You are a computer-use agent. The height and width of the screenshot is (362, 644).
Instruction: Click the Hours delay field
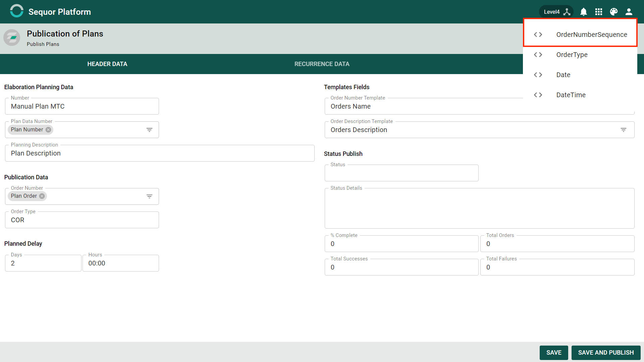[x=121, y=263]
